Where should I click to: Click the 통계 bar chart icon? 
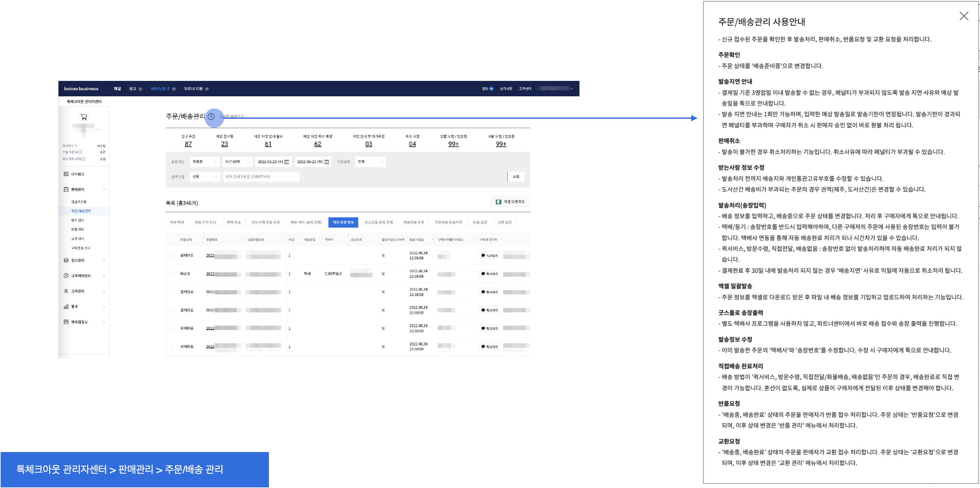(66, 306)
